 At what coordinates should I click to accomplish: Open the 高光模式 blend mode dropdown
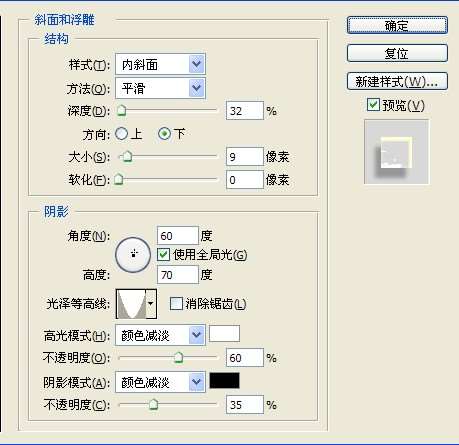pyautogui.click(x=160, y=335)
